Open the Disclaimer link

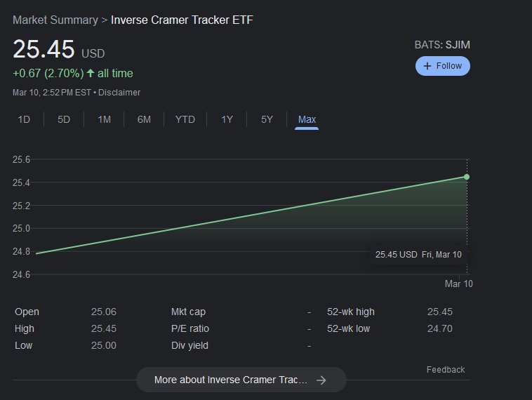click(119, 93)
